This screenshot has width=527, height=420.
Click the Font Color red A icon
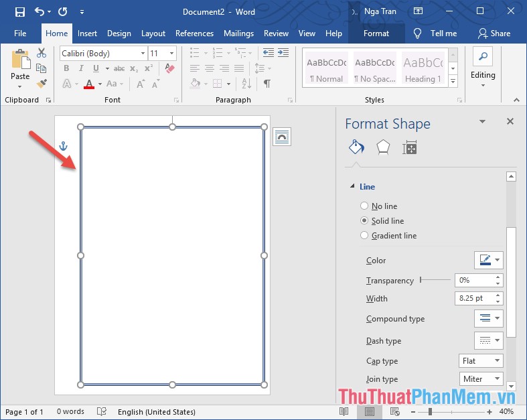(x=89, y=84)
